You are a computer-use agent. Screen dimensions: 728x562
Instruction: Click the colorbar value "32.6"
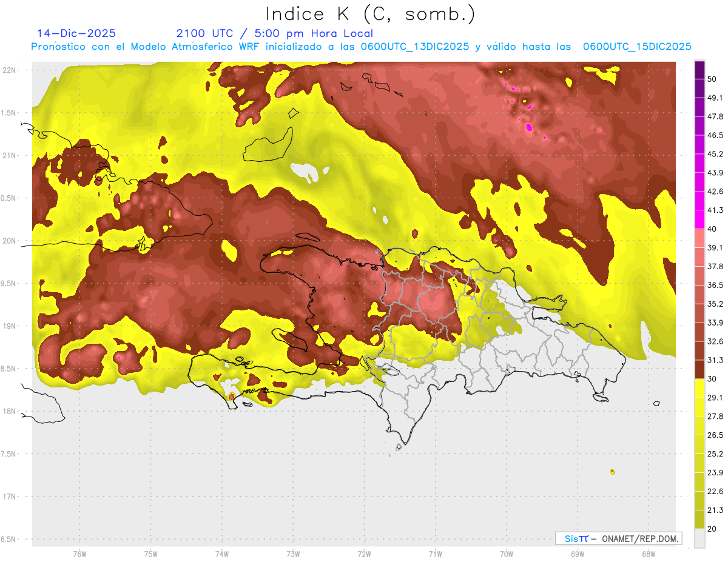(715, 341)
